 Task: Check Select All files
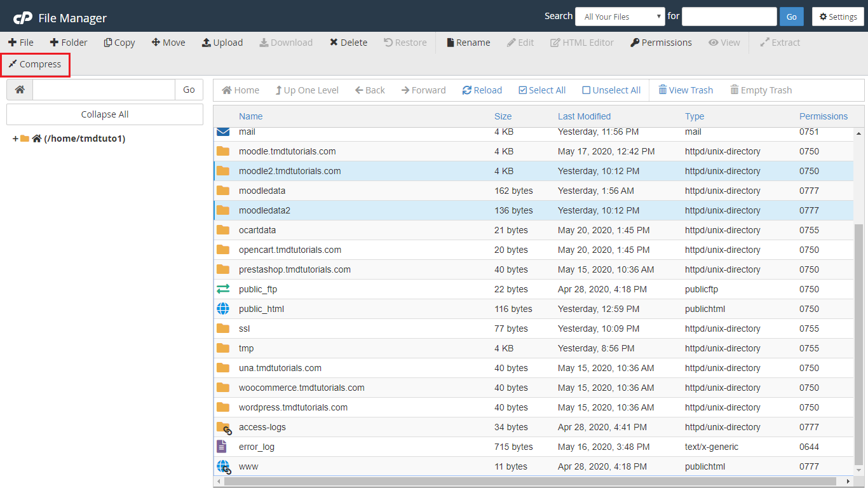(x=542, y=90)
